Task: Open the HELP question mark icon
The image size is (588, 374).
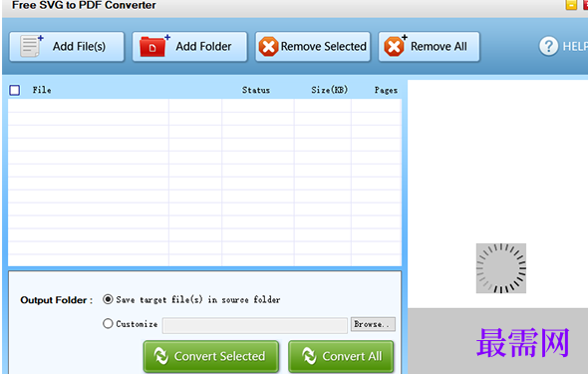Action: [548, 46]
